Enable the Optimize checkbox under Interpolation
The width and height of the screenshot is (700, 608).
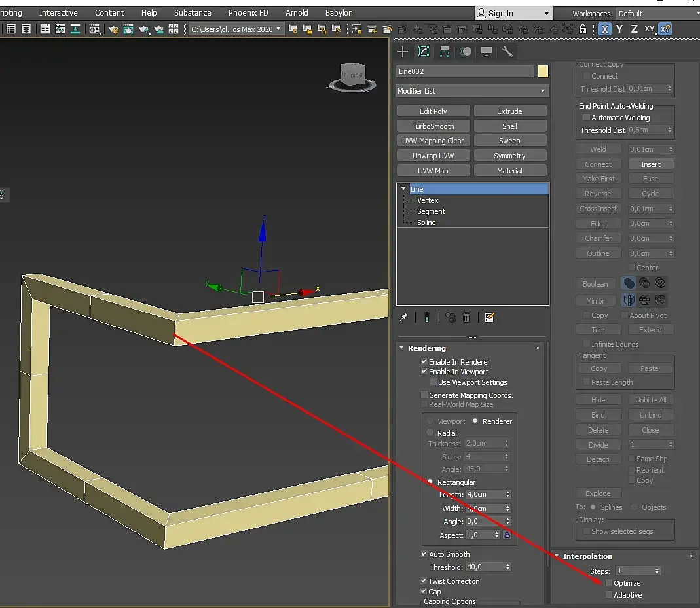click(609, 583)
